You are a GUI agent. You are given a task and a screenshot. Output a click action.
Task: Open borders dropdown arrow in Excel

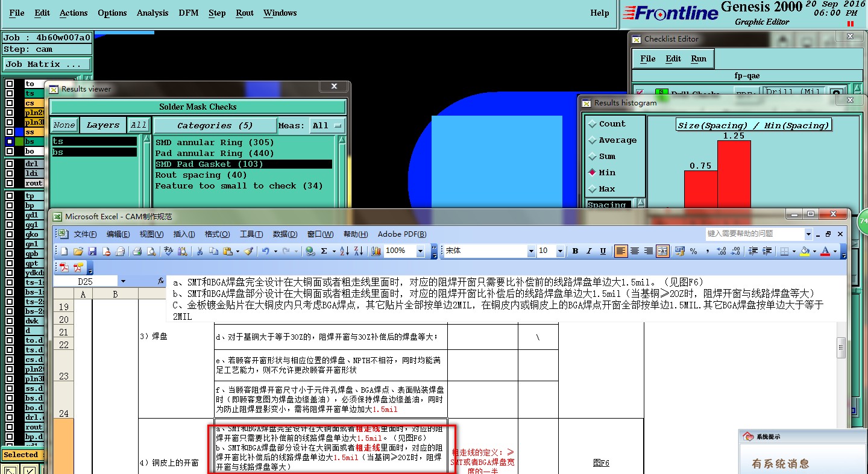click(x=794, y=251)
